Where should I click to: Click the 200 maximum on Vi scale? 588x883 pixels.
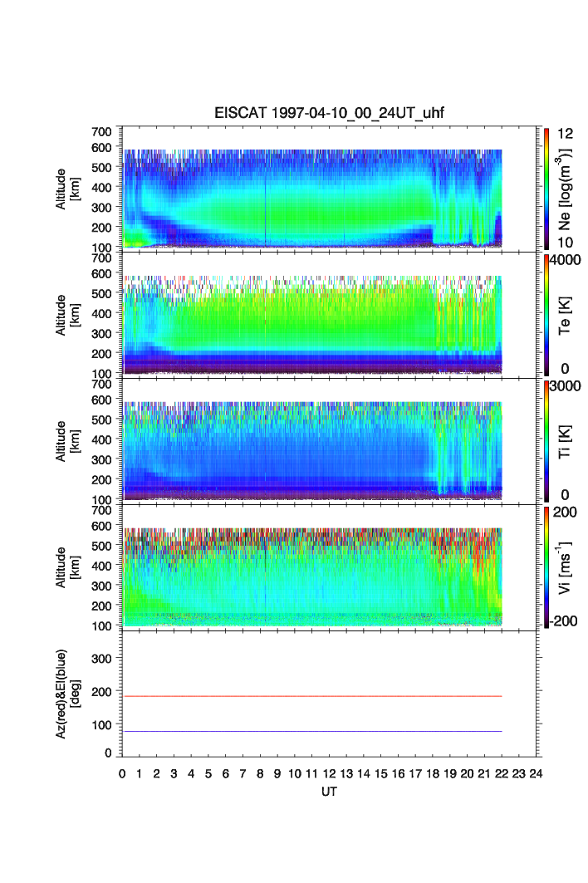tap(565, 512)
